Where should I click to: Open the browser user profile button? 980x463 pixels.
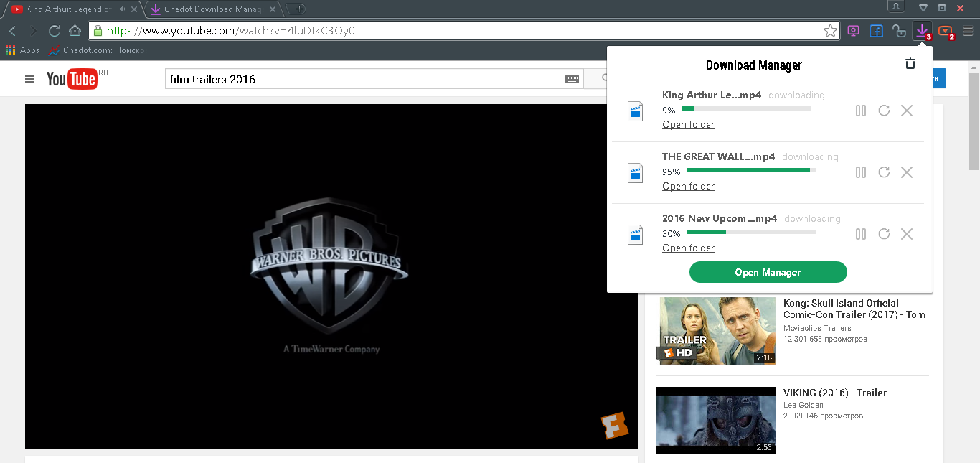(x=896, y=6)
